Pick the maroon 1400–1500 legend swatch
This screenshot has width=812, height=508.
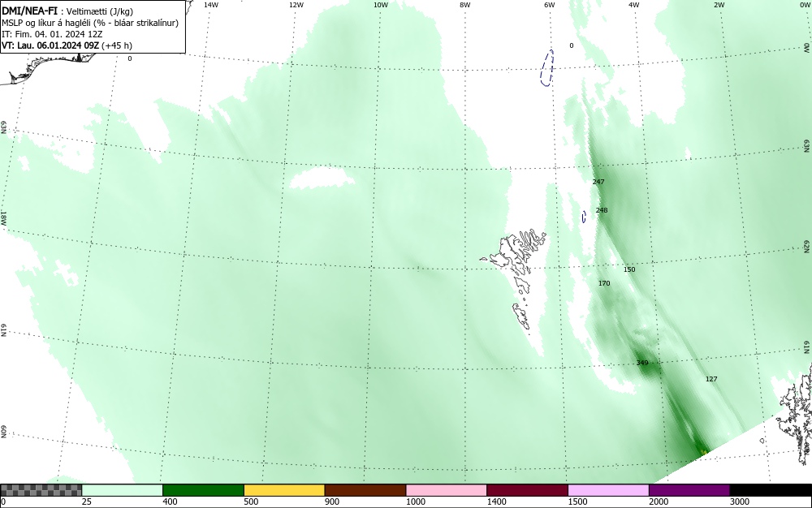click(x=527, y=490)
